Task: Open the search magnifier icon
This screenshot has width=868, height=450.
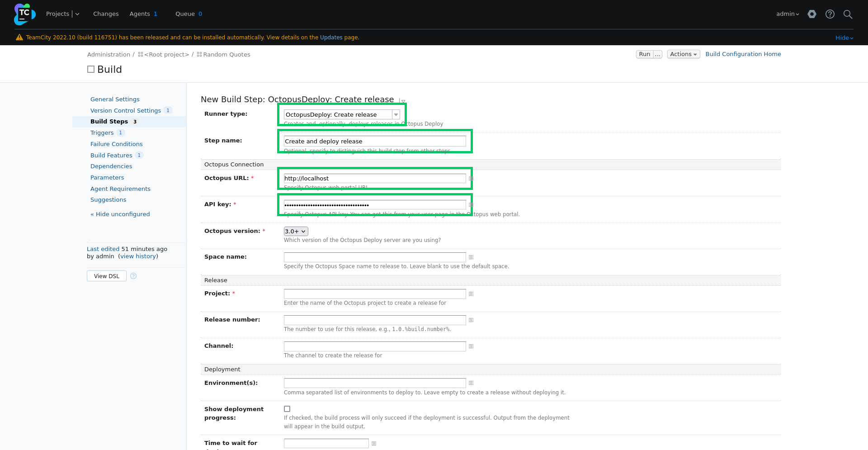Action: tap(848, 14)
